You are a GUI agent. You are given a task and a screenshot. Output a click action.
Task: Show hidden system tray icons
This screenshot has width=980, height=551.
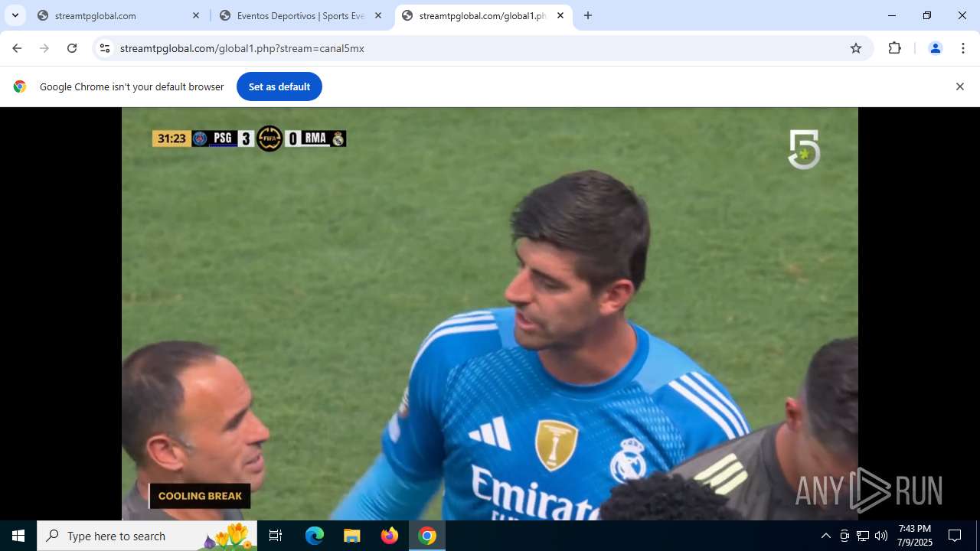click(825, 536)
